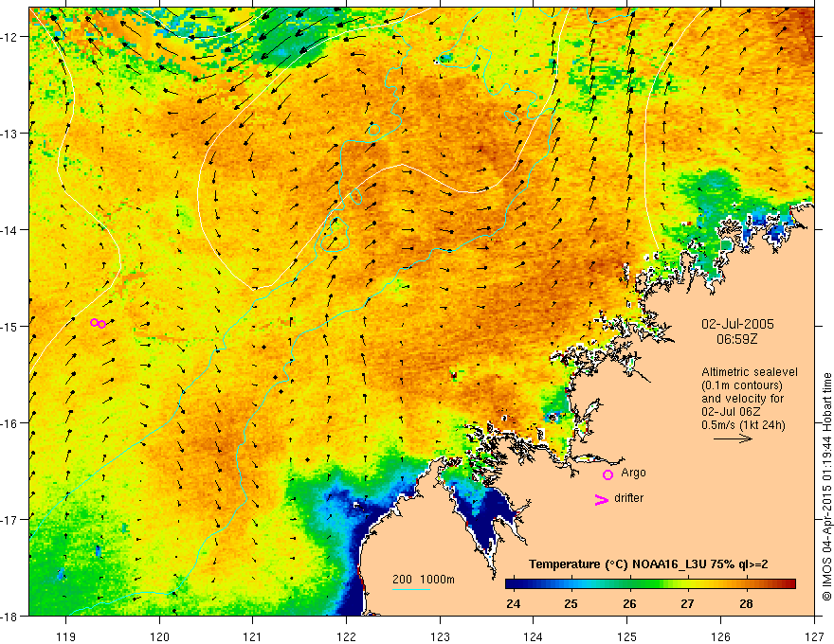Click the 'and velocity for' caption line
The width and height of the screenshot is (834, 644).
coord(742,399)
